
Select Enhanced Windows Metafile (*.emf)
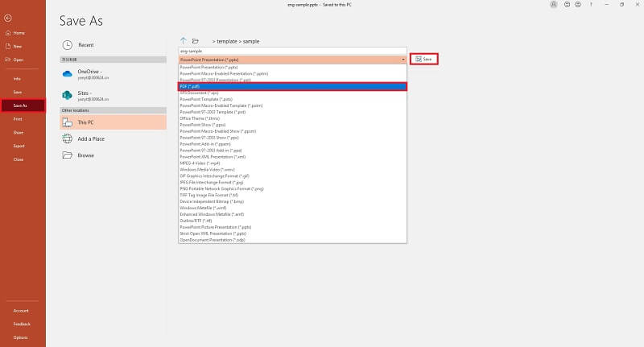coord(292,214)
